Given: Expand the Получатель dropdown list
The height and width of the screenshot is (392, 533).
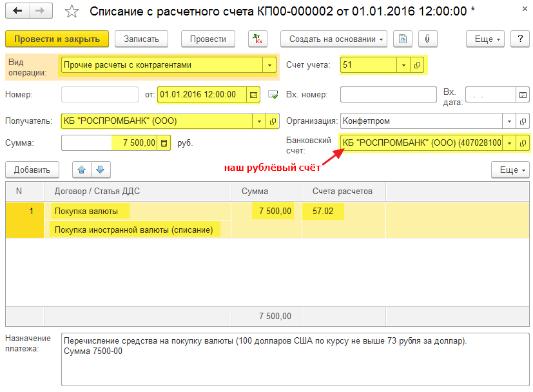Looking at the screenshot, I should click(x=259, y=121).
